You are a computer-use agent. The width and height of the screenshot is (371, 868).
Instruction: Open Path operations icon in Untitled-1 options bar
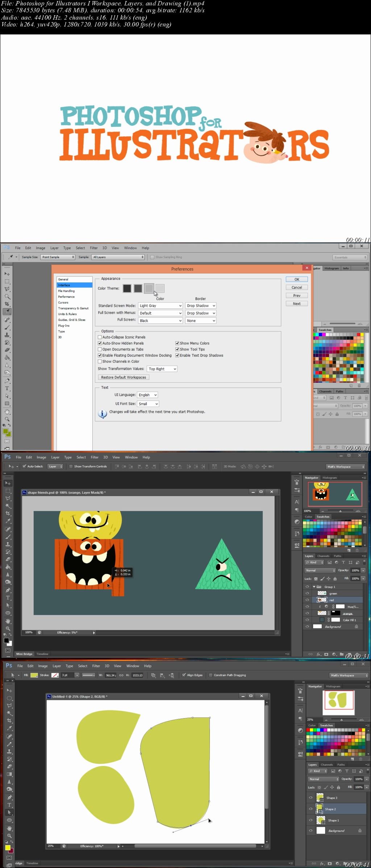coord(153,675)
